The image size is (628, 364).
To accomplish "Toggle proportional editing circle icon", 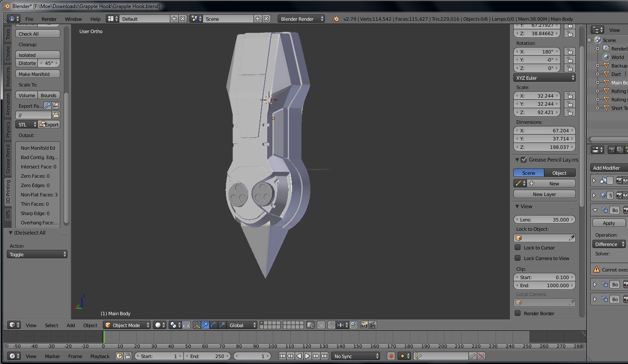I will click(321, 325).
